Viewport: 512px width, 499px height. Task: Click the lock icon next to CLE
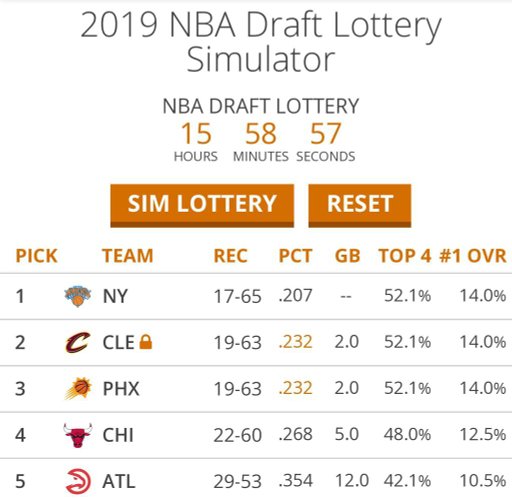tap(146, 342)
